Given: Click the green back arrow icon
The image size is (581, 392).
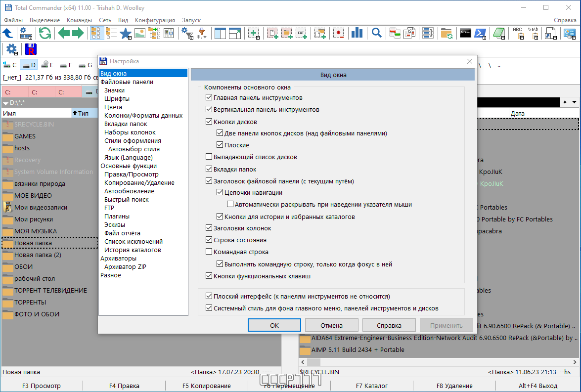Looking at the screenshot, I should tap(63, 33).
